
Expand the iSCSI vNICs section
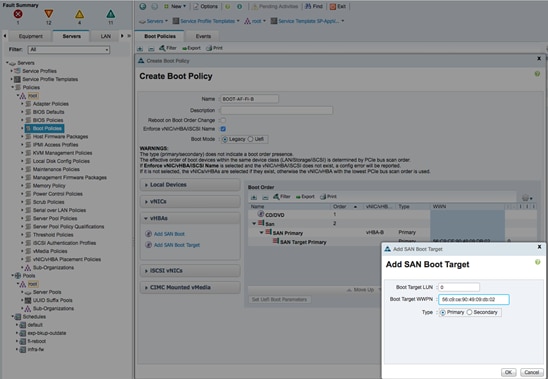coord(190,271)
